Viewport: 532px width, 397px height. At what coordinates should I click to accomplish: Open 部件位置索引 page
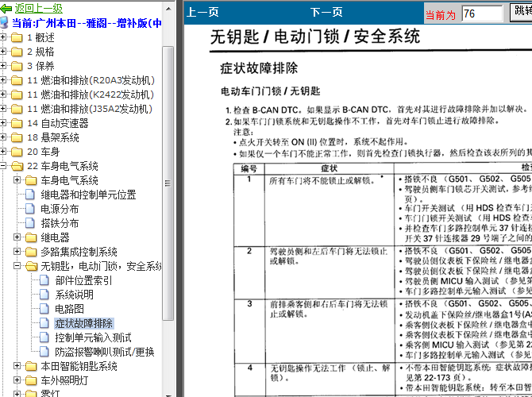coord(83,280)
